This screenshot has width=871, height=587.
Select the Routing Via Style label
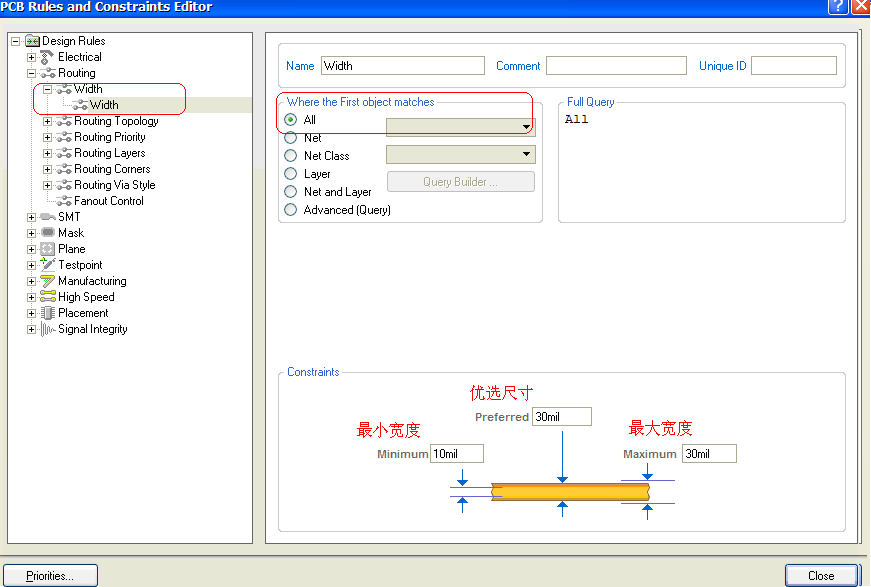(114, 185)
